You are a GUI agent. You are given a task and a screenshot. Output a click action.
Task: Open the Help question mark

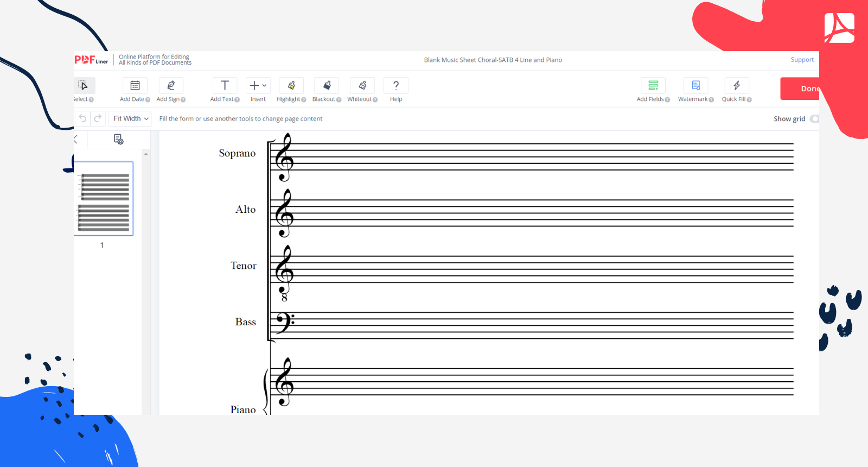click(x=396, y=85)
